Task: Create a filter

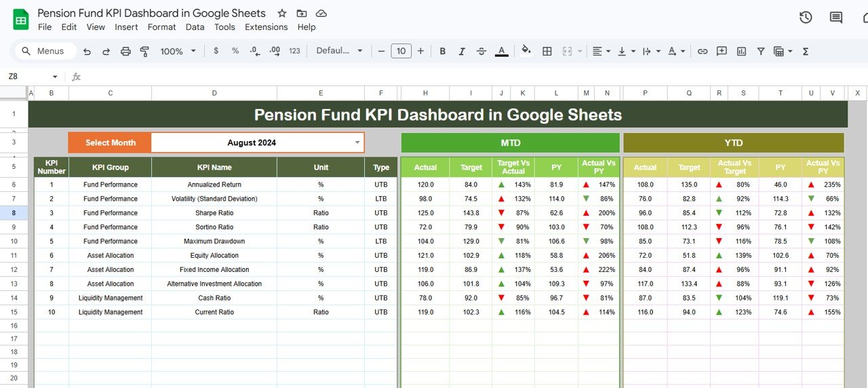Action: pyautogui.click(x=760, y=51)
